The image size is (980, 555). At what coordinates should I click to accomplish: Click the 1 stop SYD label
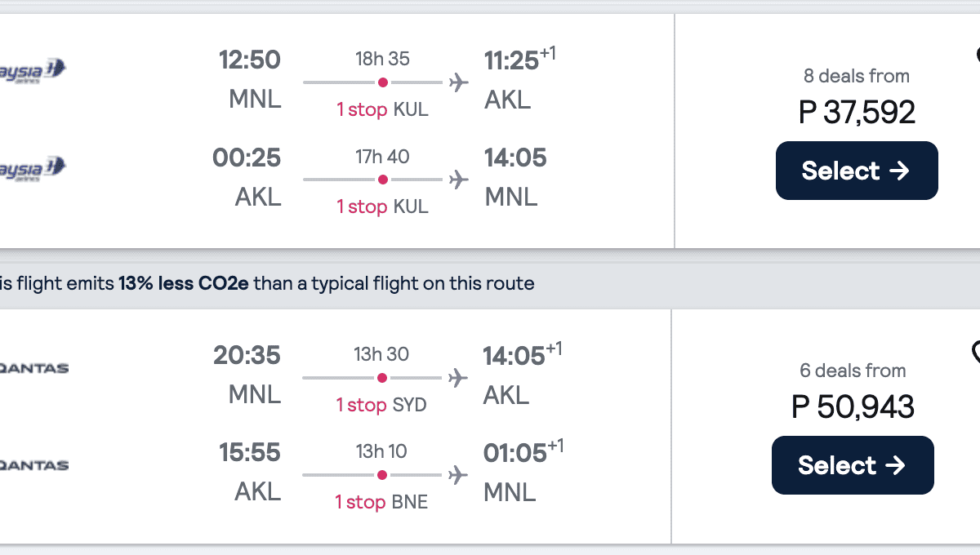(x=381, y=405)
